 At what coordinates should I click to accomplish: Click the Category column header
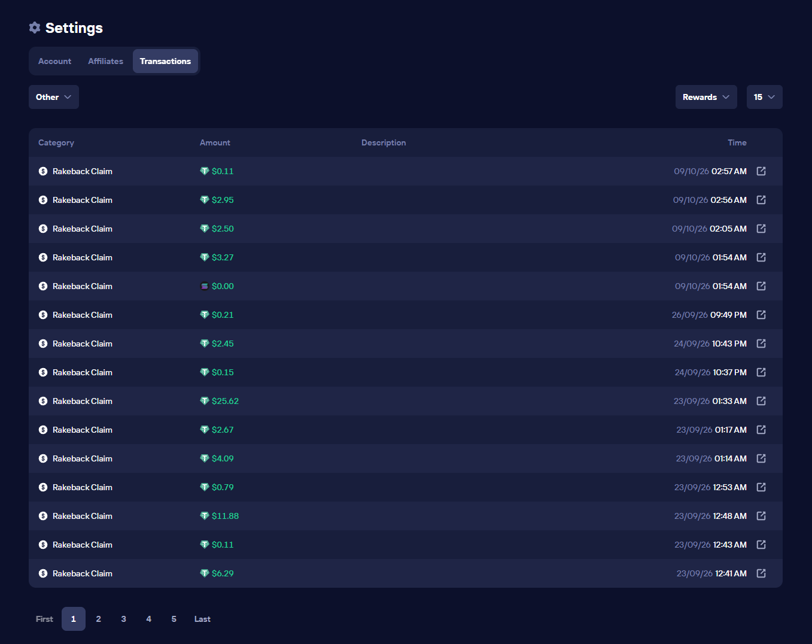tap(56, 142)
